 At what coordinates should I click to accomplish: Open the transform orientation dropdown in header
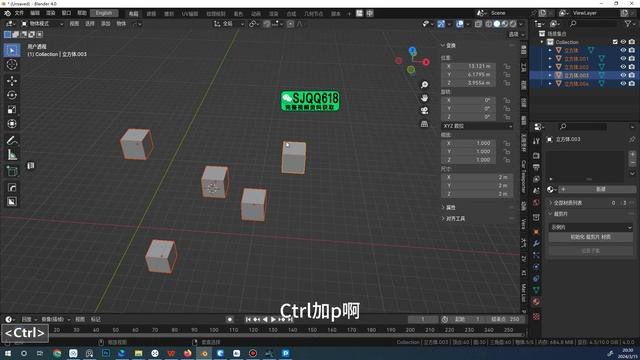(x=229, y=24)
